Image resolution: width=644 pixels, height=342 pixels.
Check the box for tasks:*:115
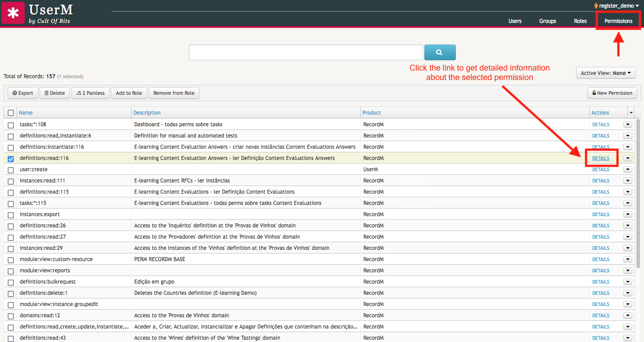tap(11, 204)
